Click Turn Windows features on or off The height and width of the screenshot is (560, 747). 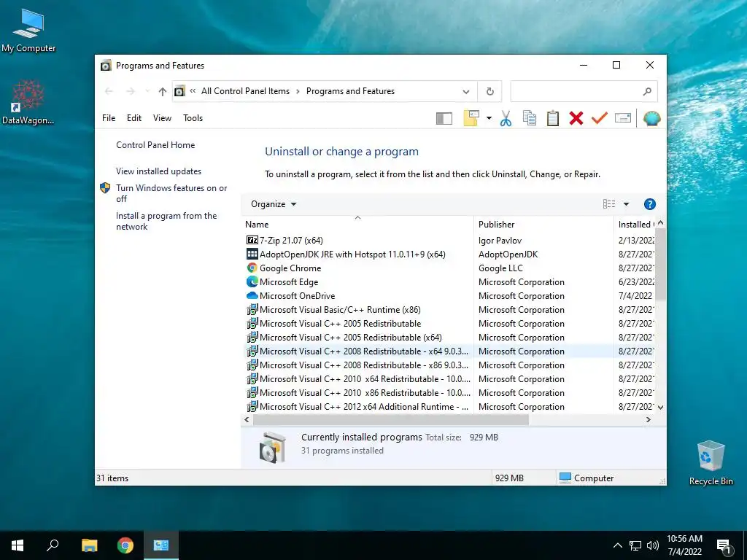point(171,193)
